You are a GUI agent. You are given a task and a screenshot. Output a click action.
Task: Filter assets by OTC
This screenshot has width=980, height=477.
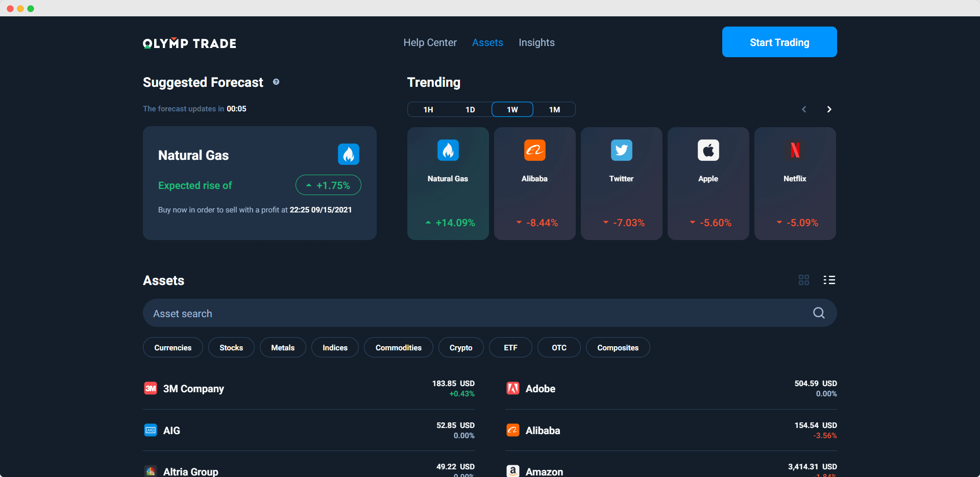[559, 347]
